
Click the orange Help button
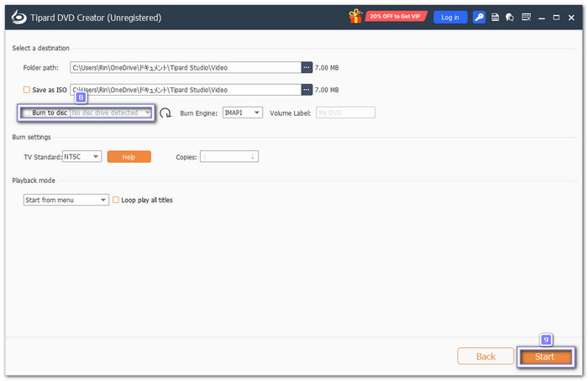pos(129,157)
